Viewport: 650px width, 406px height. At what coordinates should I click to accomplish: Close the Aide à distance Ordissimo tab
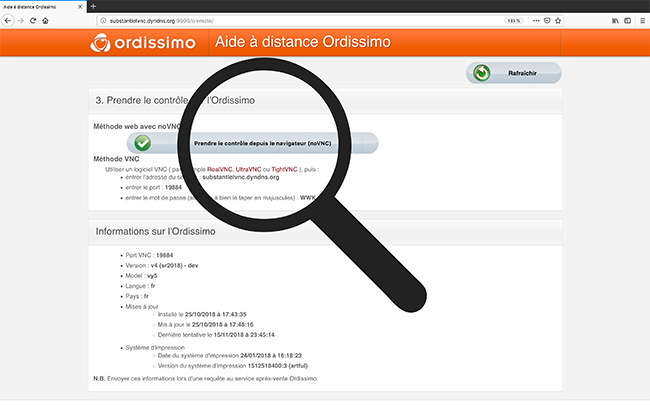pyautogui.click(x=80, y=7)
